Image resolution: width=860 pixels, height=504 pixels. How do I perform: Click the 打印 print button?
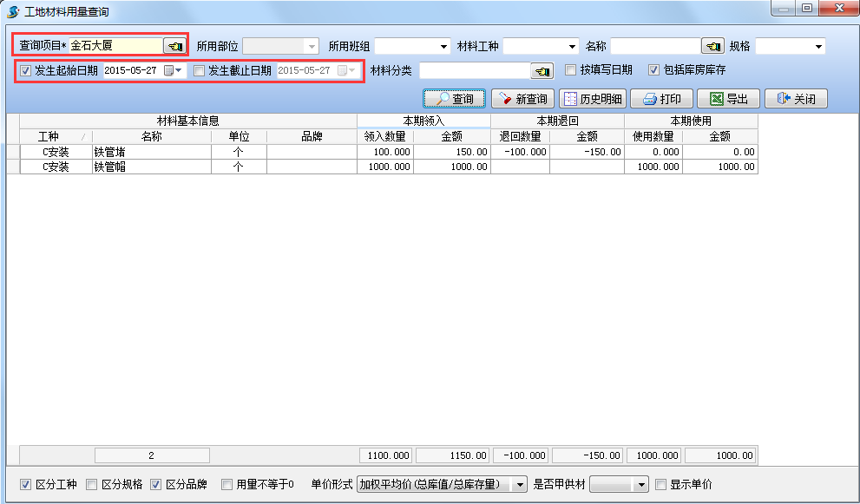tap(662, 99)
